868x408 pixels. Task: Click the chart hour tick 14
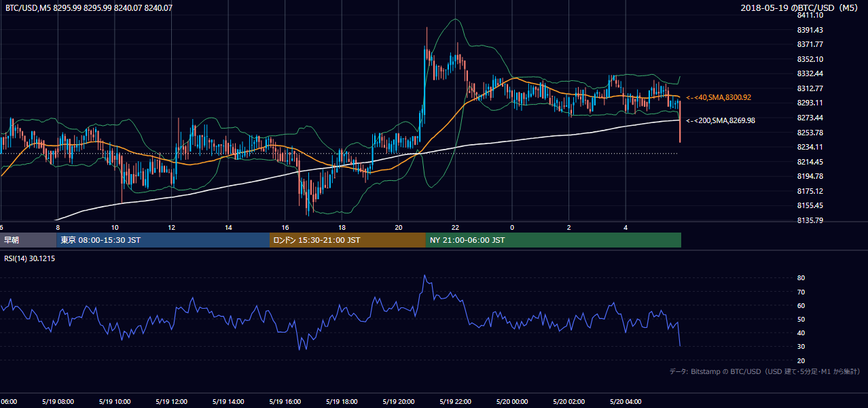pos(228,227)
